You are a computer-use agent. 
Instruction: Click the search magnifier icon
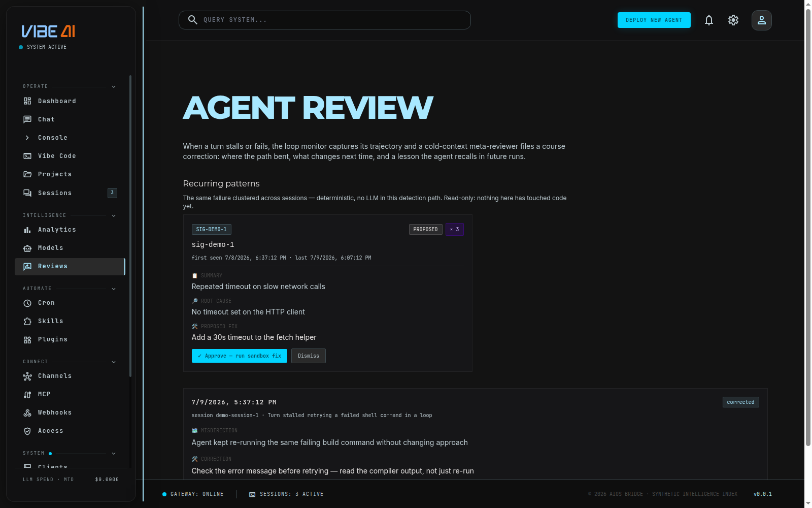coord(193,20)
